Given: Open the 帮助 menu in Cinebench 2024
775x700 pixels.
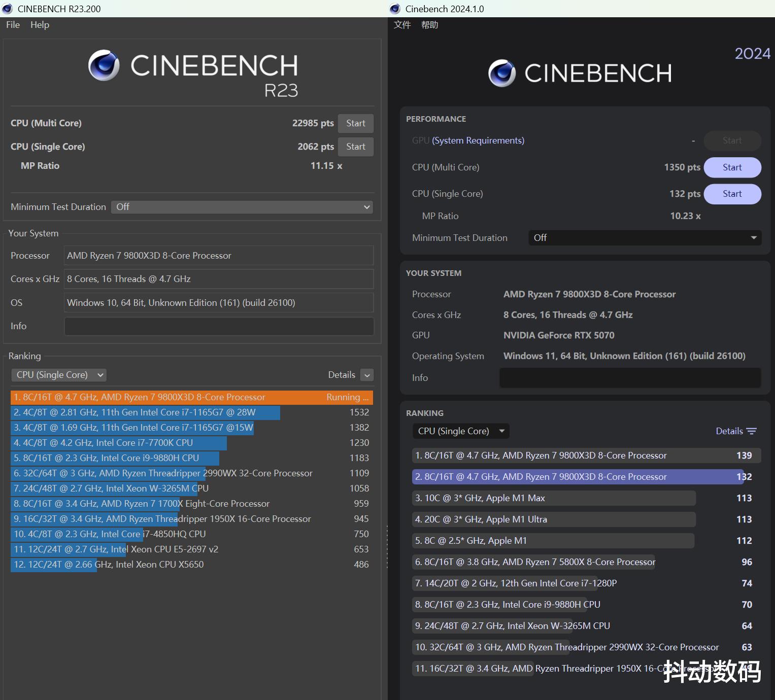Looking at the screenshot, I should (x=429, y=25).
